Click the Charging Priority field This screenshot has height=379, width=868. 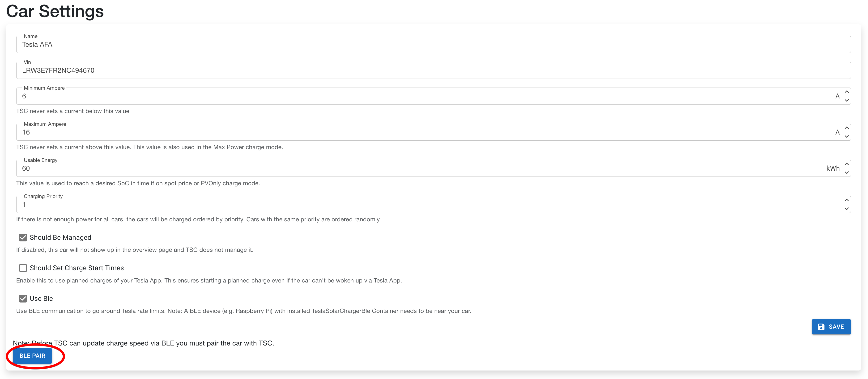tap(433, 205)
